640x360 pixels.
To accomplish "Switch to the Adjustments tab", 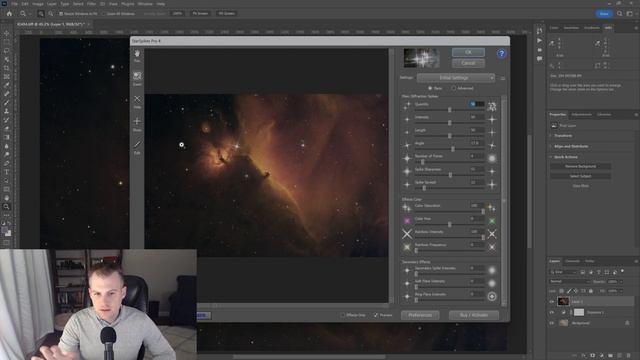I will [581, 115].
